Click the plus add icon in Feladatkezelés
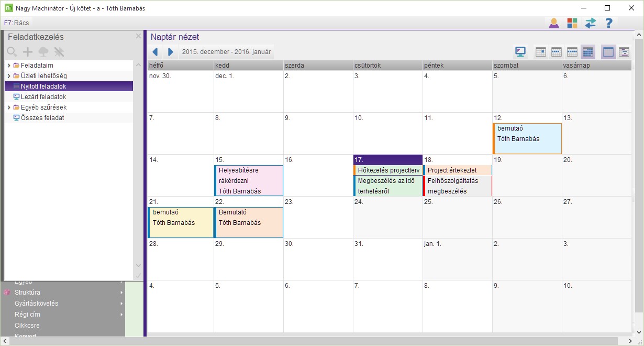 (28, 52)
